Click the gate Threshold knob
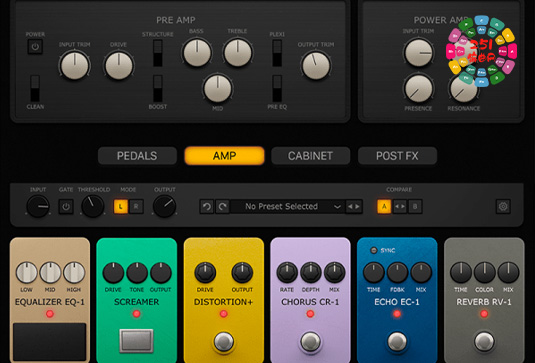Image resolution: width=535 pixels, height=363 pixels. click(x=92, y=206)
